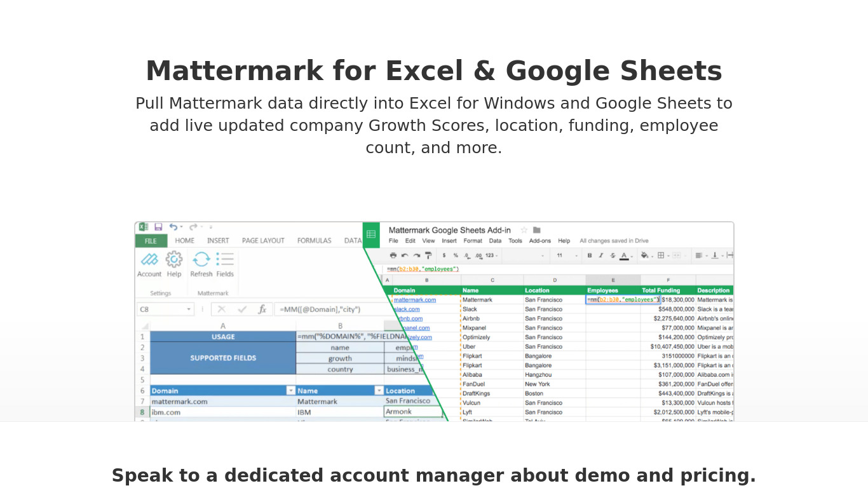The height and width of the screenshot is (488, 868).
Task: Open the Excel Name Box dropdown showing C8
Action: click(189, 309)
